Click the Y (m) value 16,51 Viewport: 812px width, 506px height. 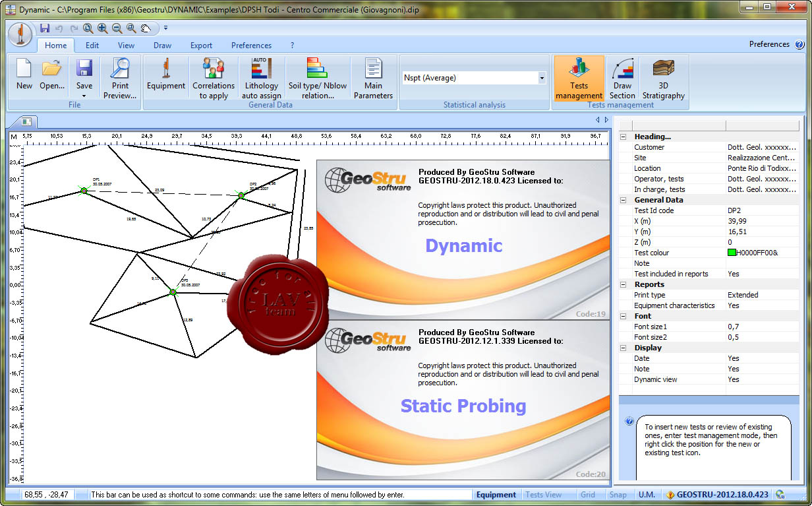pyautogui.click(x=763, y=232)
